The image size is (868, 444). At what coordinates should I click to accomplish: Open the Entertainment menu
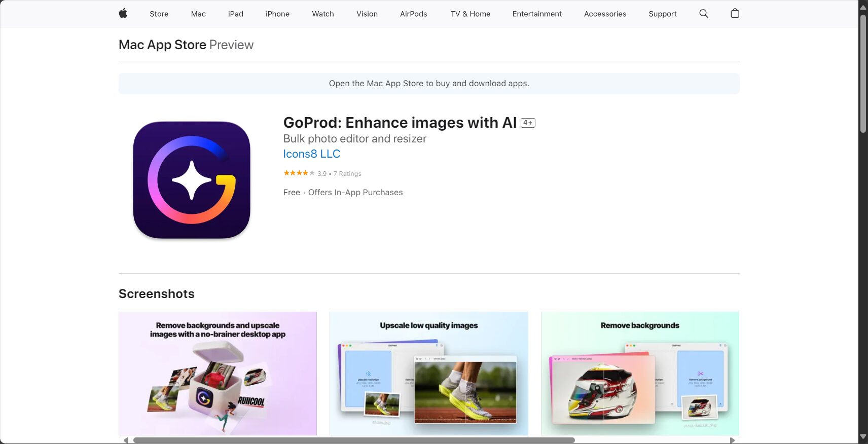[537, 14]
